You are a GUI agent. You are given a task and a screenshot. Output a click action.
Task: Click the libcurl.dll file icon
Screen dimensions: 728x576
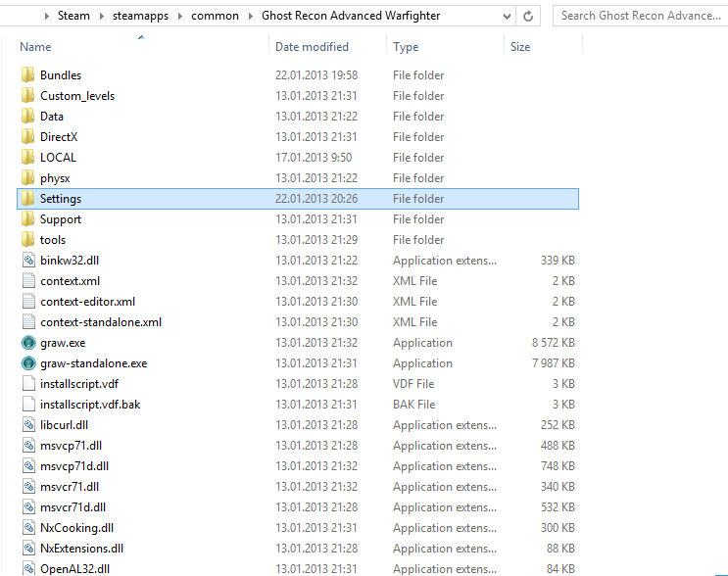[28, 425]
